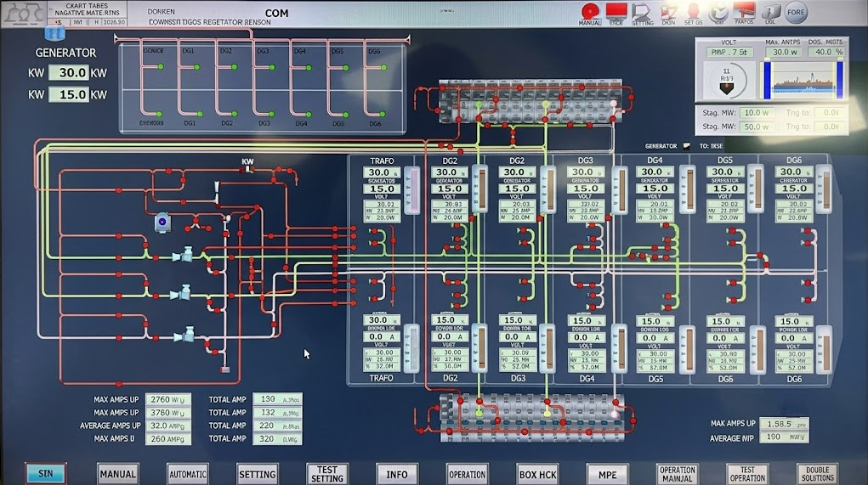Switch to MANUAL mode in bottom bar
This screenshot has height=485, width=868.
tap(117, 474)
